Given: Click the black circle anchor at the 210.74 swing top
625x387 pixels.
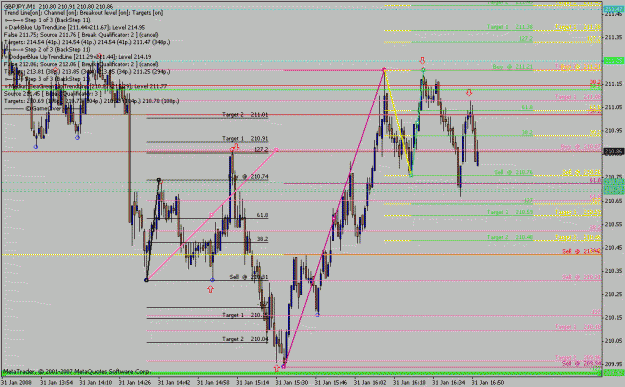Looking at the screenshot, I should tap(159, 180).
